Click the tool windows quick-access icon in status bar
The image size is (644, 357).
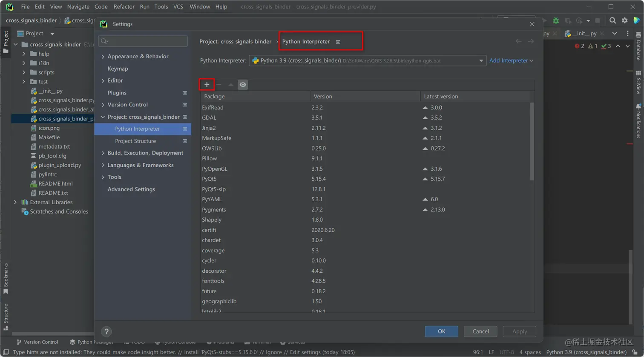point(6,352)
